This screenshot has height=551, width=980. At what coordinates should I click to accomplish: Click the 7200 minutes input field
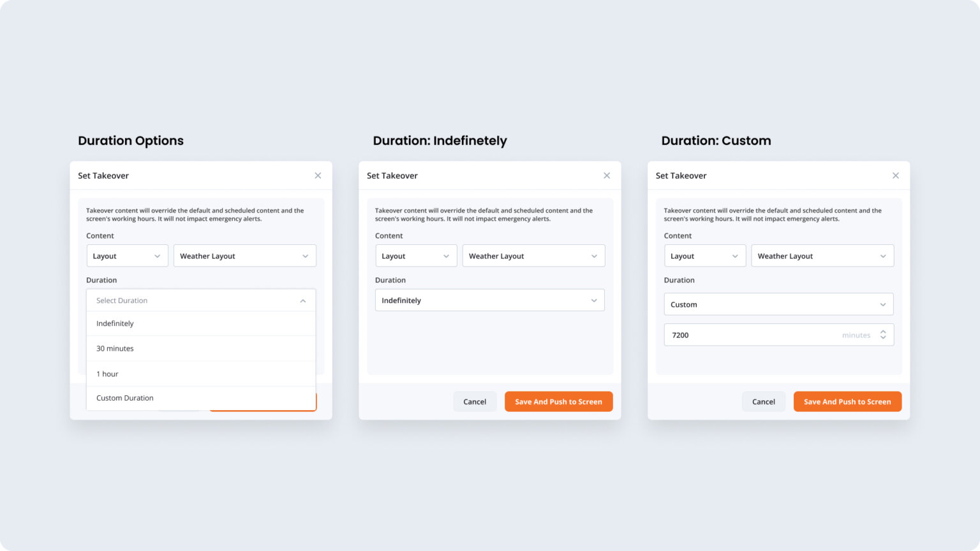753,335
